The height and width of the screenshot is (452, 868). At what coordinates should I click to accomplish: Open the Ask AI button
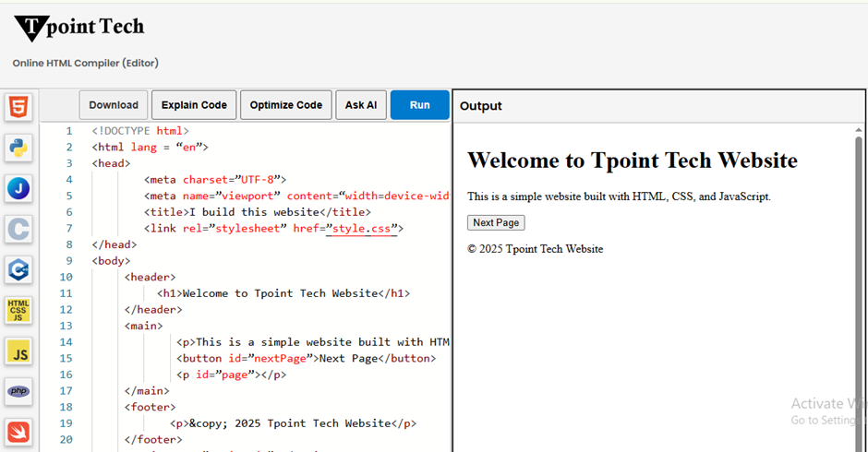[x=361, y=105]
